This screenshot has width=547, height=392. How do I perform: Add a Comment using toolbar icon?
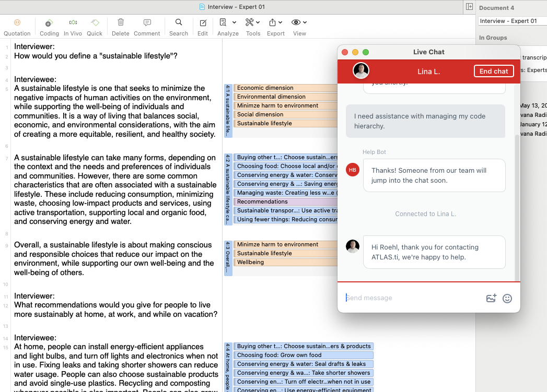click(147, 23)
